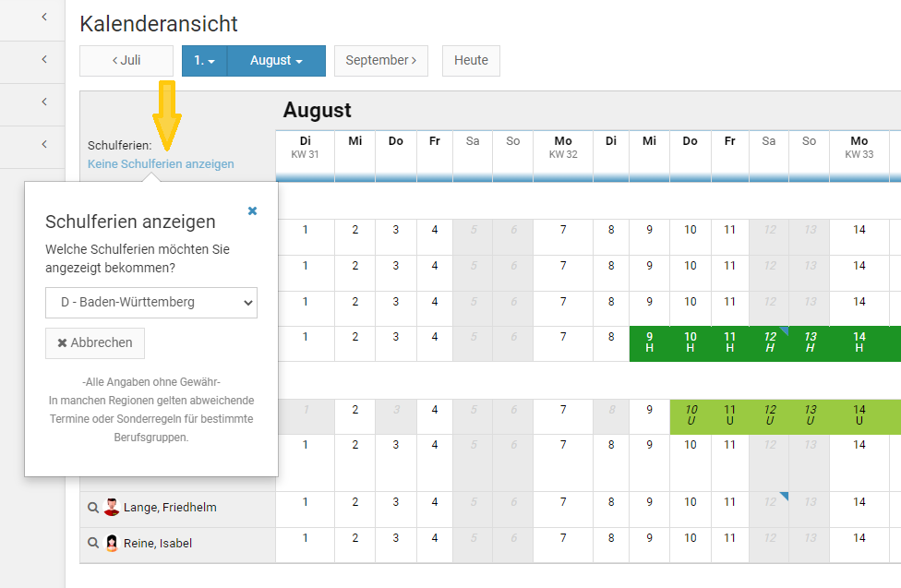901x588 pixels.
Task: Click Reine, Isabel's avatar picture
Action: [x=112, y=543]
